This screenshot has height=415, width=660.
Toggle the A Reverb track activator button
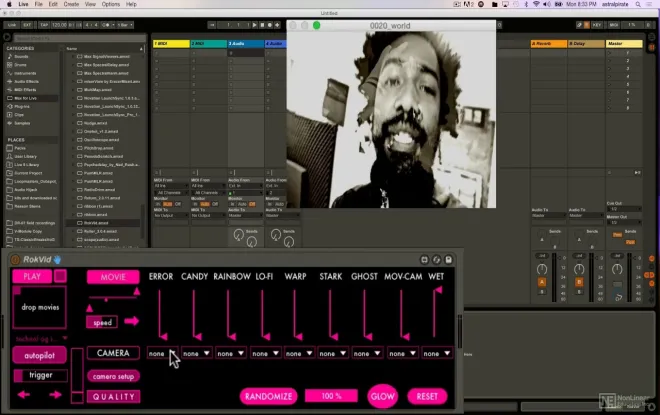(542, 282)
